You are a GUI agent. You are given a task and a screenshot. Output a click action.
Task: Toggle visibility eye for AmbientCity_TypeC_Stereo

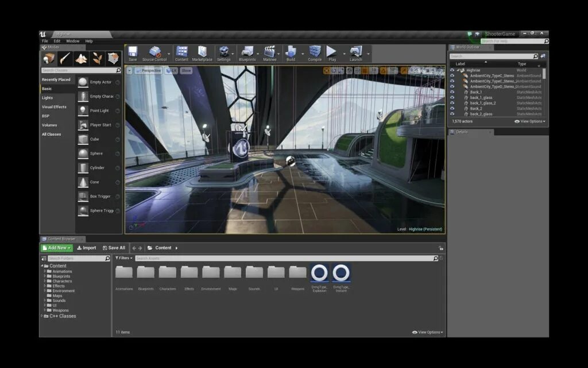[x=452, y=75]
